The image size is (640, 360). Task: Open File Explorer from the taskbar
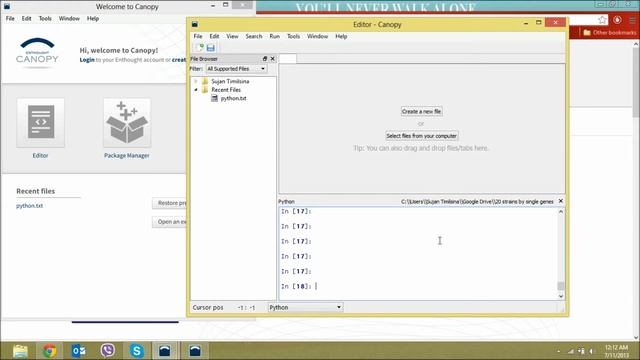point(20,351)
